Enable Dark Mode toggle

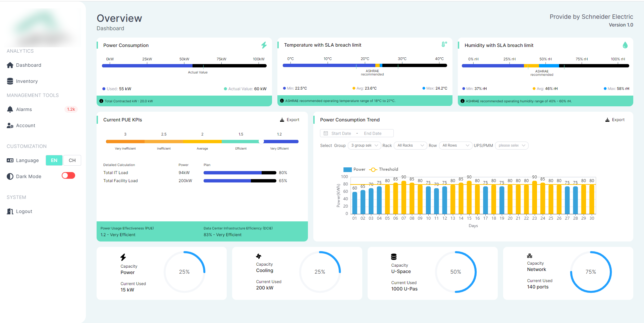click(x=68, y=175)
